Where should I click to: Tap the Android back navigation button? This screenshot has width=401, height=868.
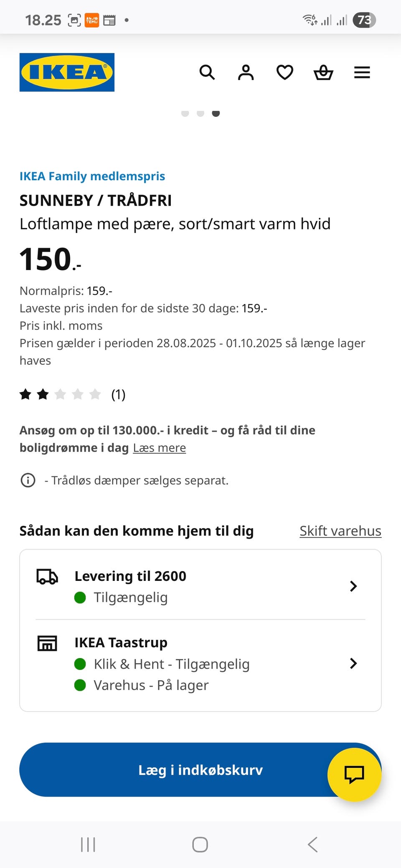click(313, 844)
